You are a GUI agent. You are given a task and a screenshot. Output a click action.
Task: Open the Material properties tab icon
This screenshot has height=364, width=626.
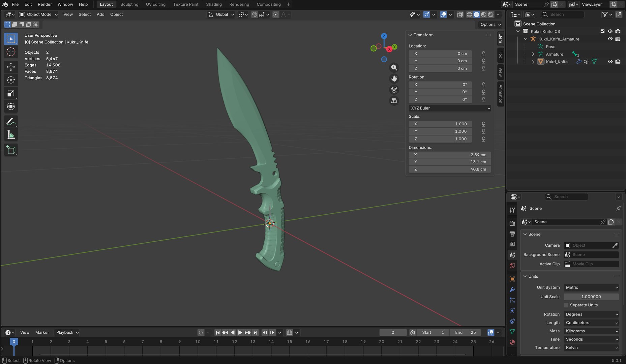[x=512, y=342]
